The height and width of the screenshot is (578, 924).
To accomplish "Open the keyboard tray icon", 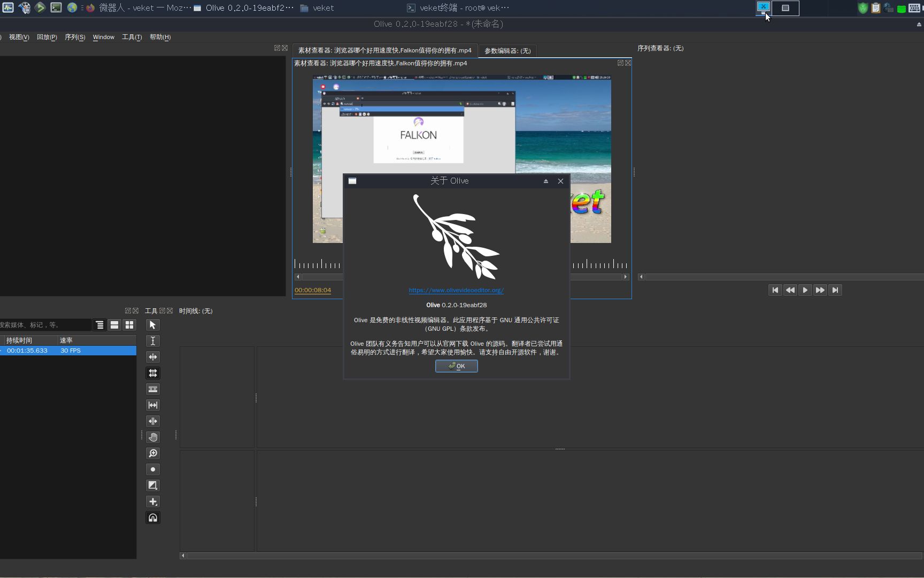I will pos(915,8).
